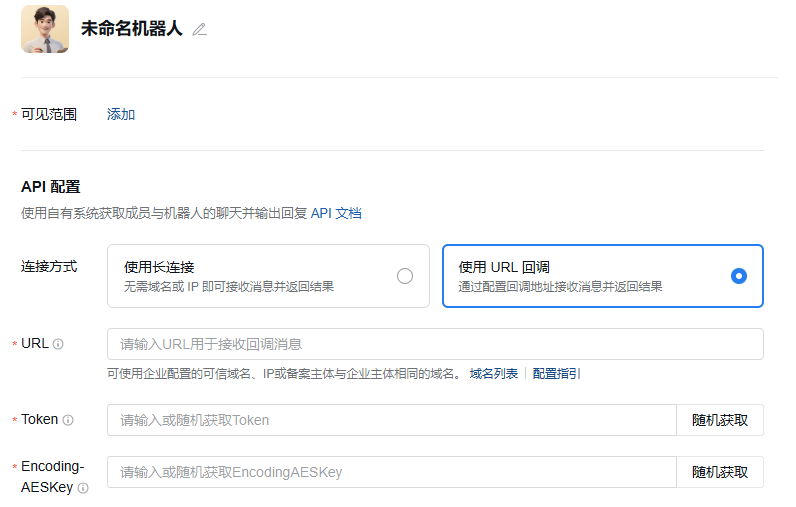Open the 域名列表 link

494,373
